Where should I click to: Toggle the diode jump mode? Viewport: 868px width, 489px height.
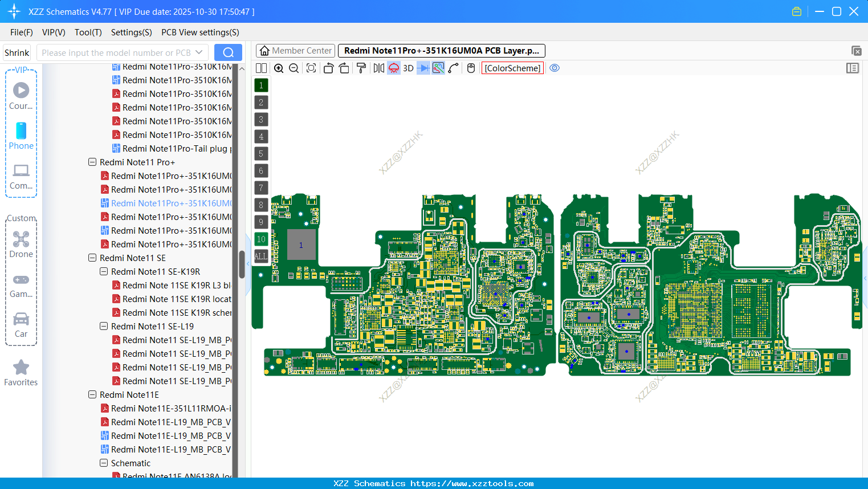pyautogui.click(x=423, y=68)
